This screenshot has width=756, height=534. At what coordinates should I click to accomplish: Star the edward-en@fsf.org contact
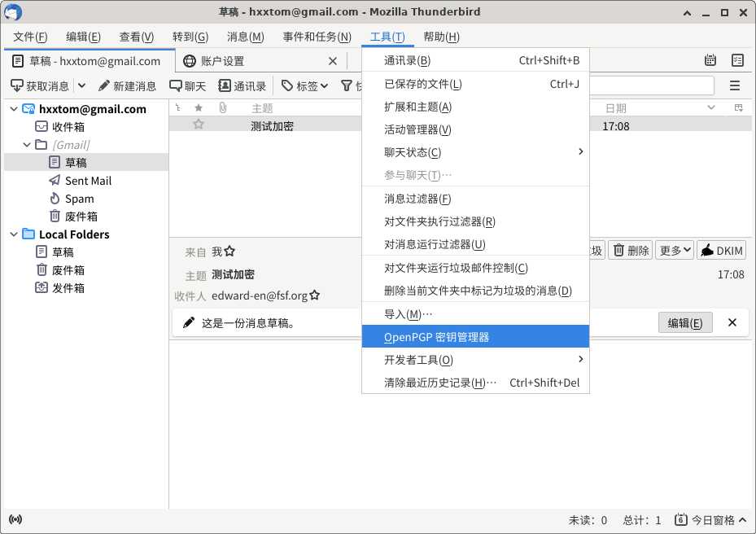click(x=314, y=295)
